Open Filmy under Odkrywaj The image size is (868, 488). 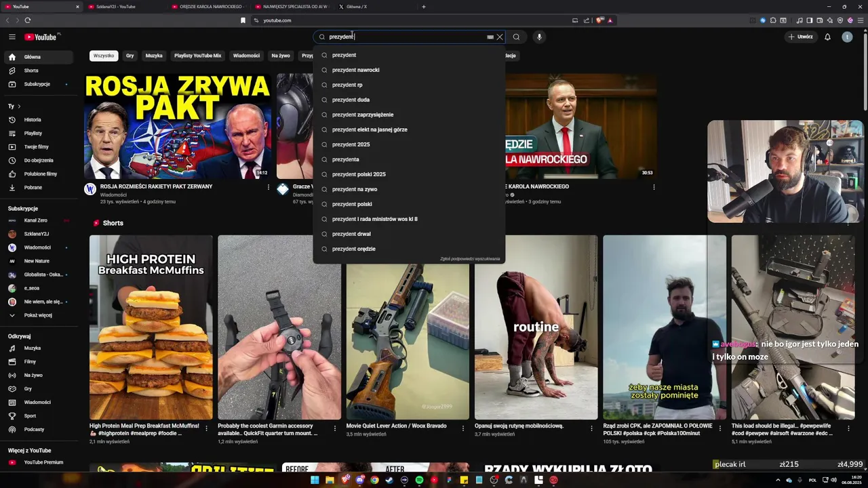[x=38, y=361]
